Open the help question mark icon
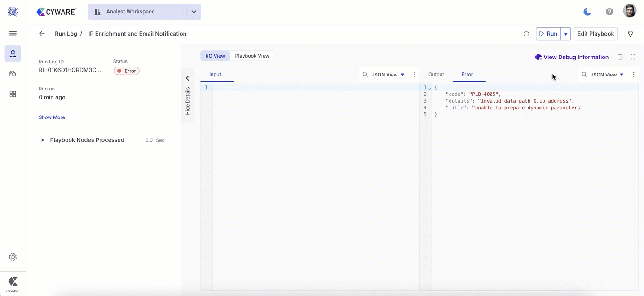This screenshot has height=296, width=644. (609, 12)
